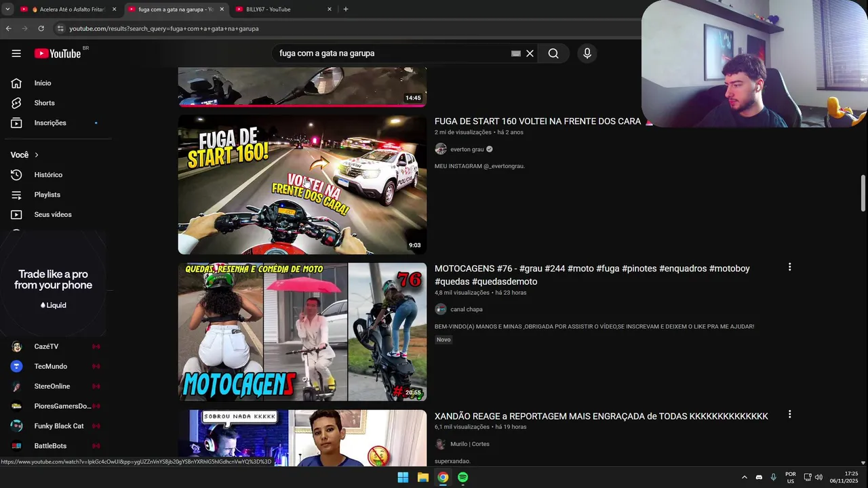The height and width of the screenshot is (488, 868).
Task: Click the browser address bar URL
Action: click(164, 28)
